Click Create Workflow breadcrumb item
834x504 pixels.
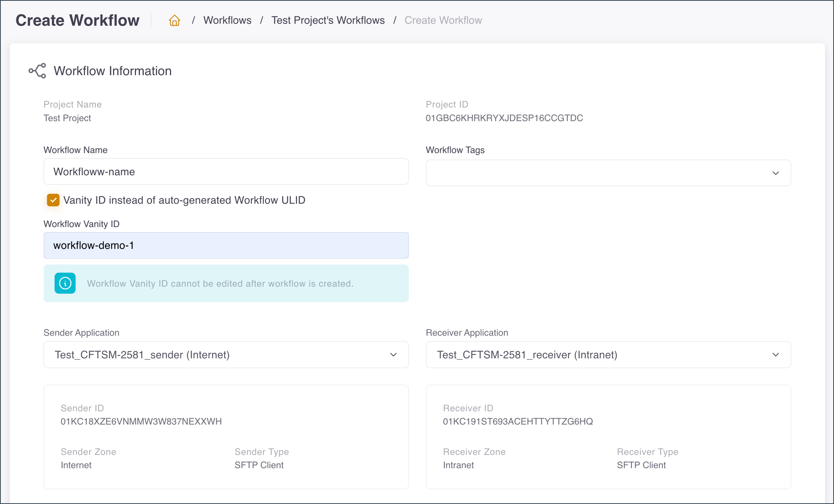coord(443,20)
